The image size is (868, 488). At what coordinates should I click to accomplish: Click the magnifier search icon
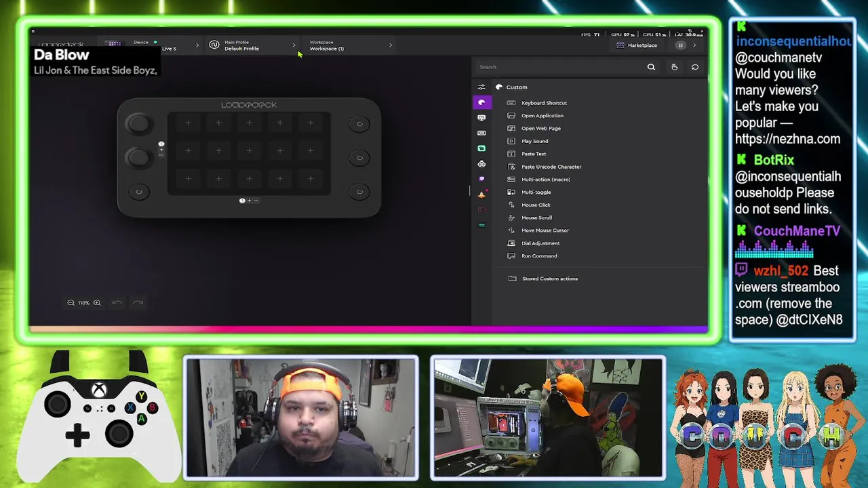(x=651, y=67)
